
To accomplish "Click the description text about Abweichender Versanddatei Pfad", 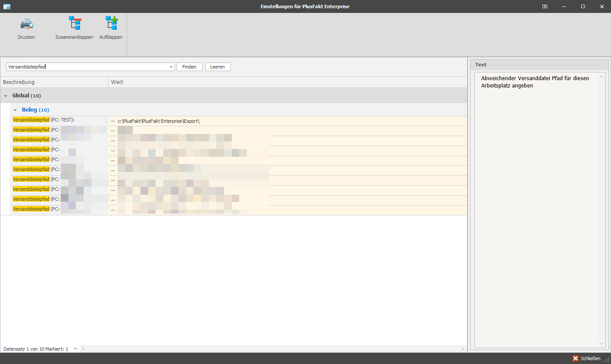I will [x=535, y=82].
